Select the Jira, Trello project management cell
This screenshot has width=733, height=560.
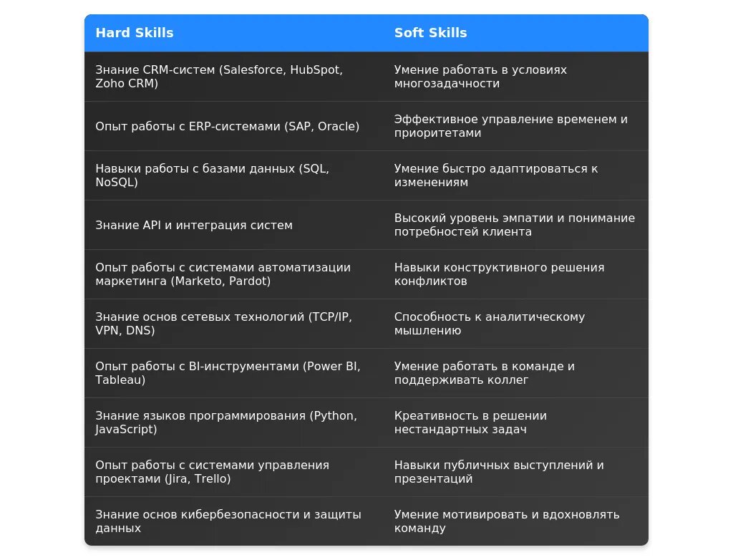pyautogui.click(x=212, y=472)
